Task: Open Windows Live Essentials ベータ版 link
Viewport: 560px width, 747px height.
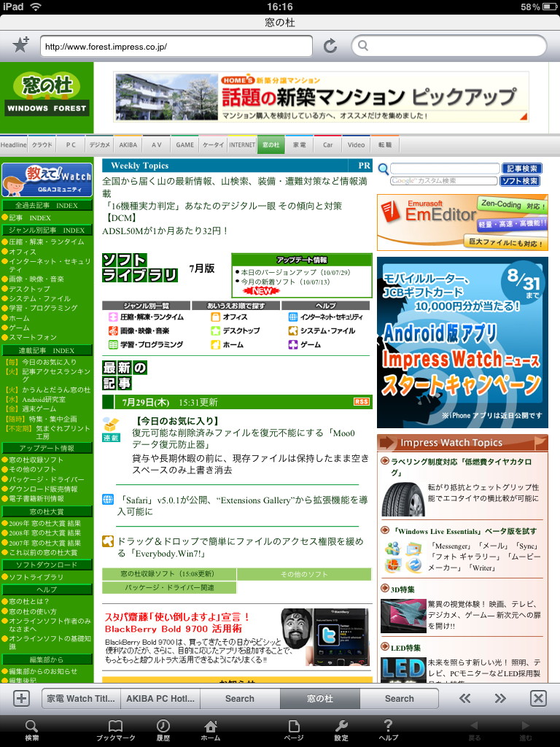Action: pyautogui.click(x=464, y=531)
